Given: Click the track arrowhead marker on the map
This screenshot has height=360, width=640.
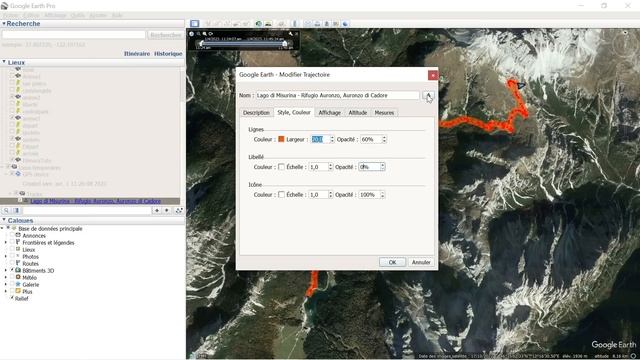Looking at the screenshot, I should coord(520,85).
